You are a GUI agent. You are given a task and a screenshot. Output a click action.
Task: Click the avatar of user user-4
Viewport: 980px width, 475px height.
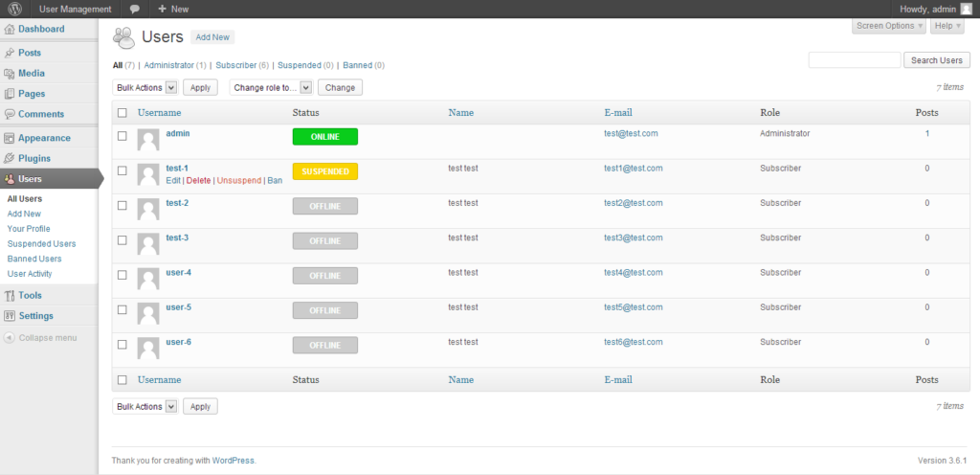pos(148,279)
